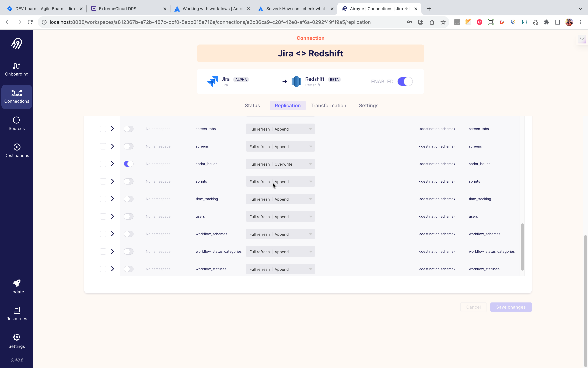Expand the workflow_schemes stream row
This screenshot has width=588, height=368.
tap(113, 234)
